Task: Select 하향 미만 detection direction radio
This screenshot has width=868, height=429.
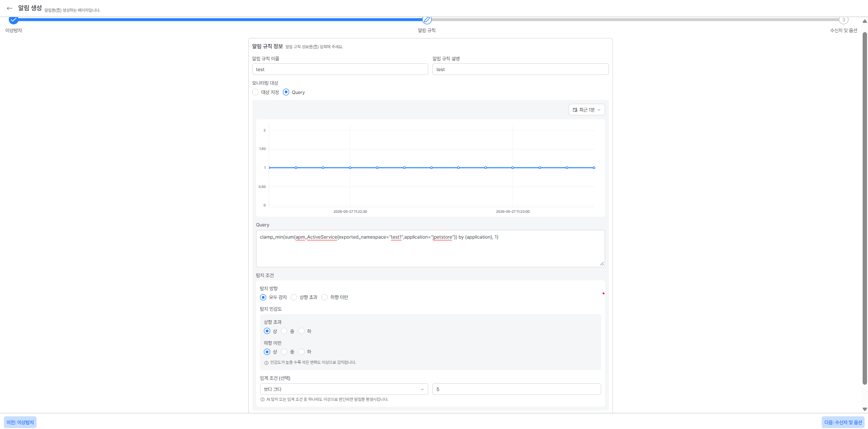Action: (x=325, y=297)
